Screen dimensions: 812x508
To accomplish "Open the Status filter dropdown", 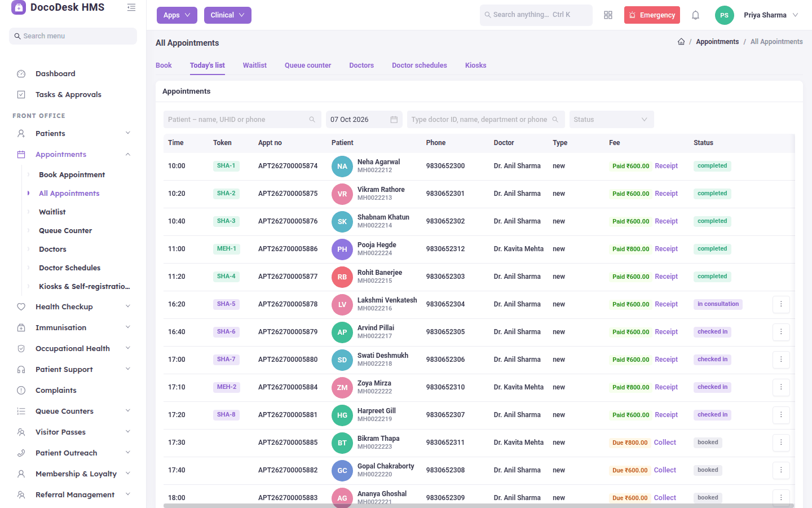I will (x=612, y=120).
